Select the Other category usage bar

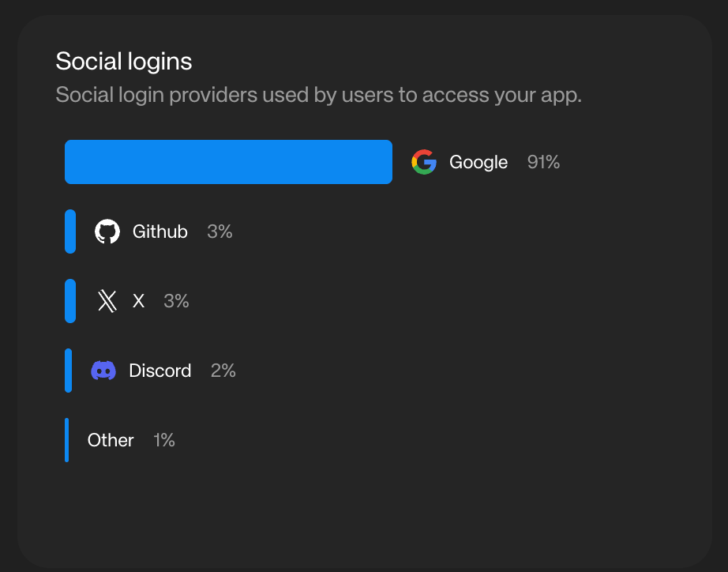(67, 440)
